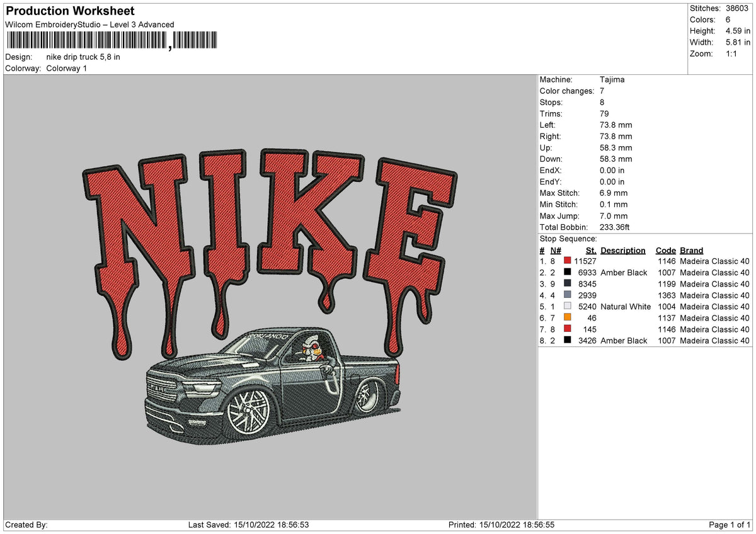Click the Colorway 1 value
This screenshot has height=534, width=756.
click(67, 68)
